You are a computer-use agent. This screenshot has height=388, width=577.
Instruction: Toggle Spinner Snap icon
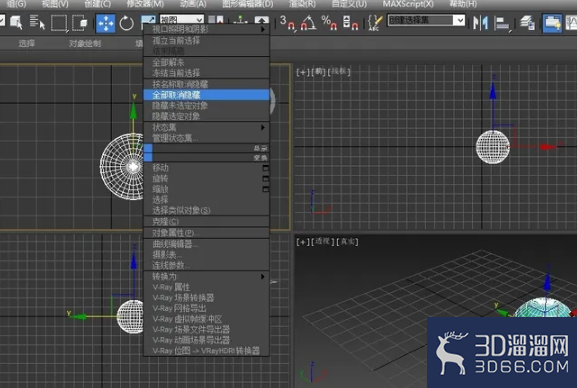click(x=350, y=23)
